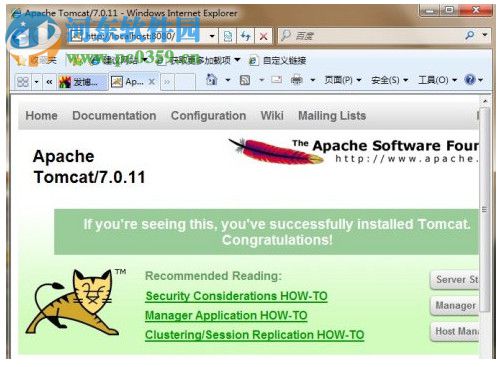This screenshot has width=501, height=367.
Task: Focus the Baidu search input field
Action: tap(370, 35)
